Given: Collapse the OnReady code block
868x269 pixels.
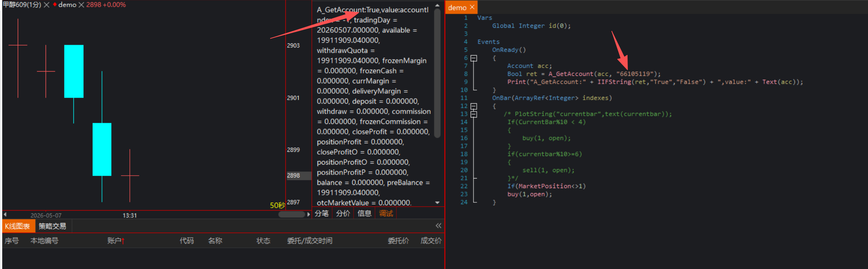Looking at the screenshot, I should coord(473,58).
